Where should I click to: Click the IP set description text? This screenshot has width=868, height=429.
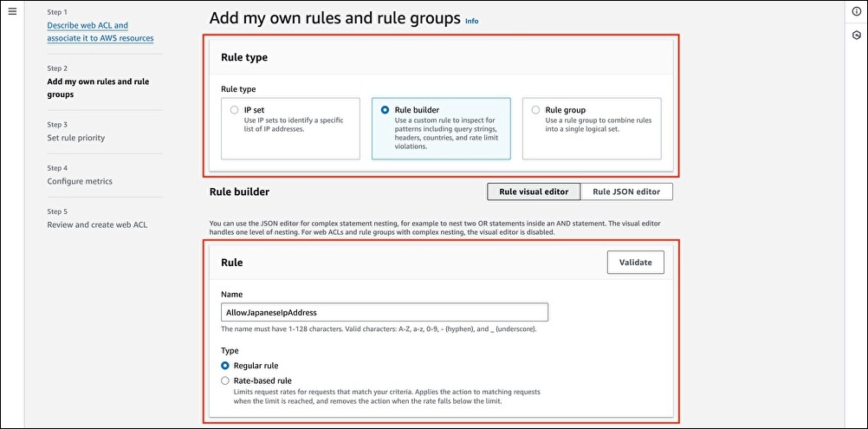click(x=295, y=125)
